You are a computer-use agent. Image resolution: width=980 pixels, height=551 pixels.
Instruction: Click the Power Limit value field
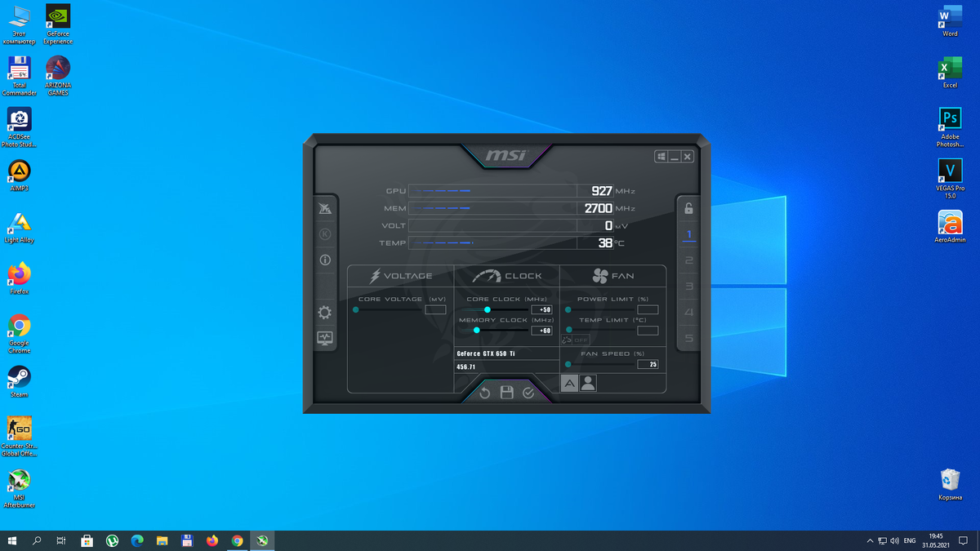pyautogui.click(x=648, y=309)
